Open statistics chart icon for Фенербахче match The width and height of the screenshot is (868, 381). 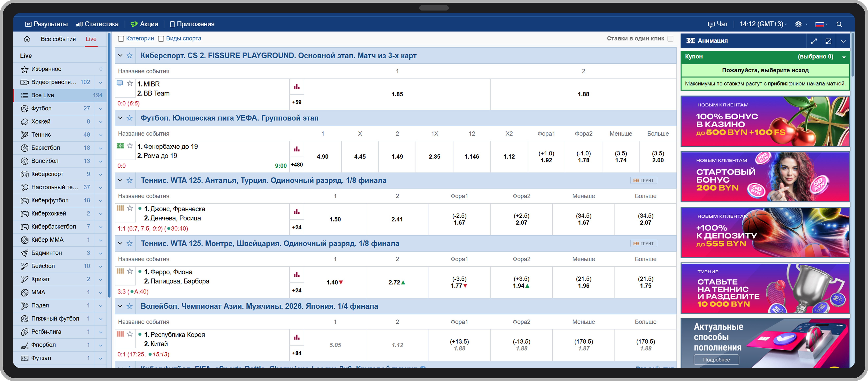(297, 149)
